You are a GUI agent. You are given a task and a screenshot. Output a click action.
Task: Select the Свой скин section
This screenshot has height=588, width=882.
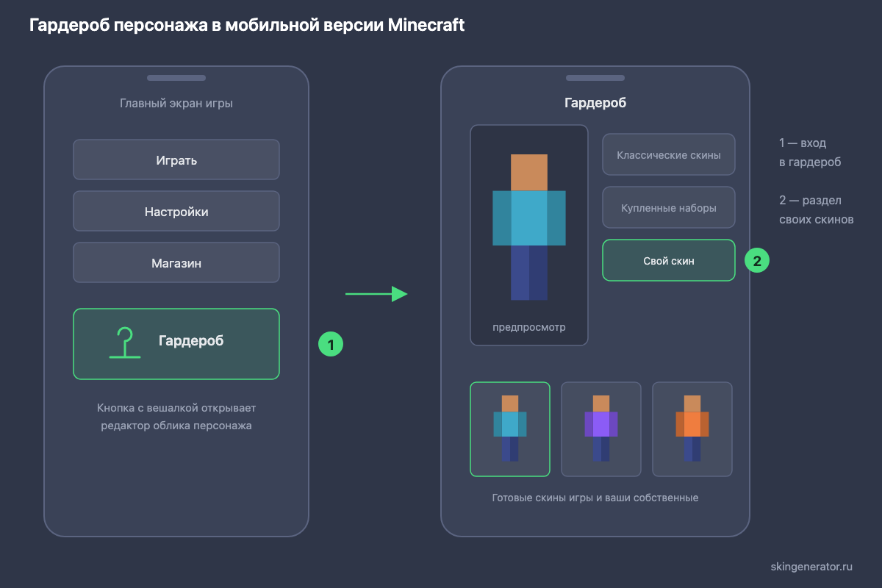[669, 260]
